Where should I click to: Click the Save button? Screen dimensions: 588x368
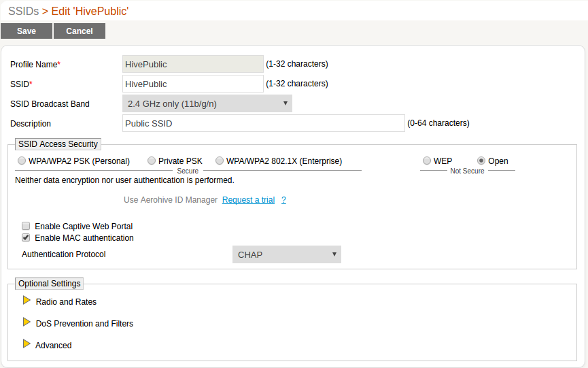tap(27, 31)
